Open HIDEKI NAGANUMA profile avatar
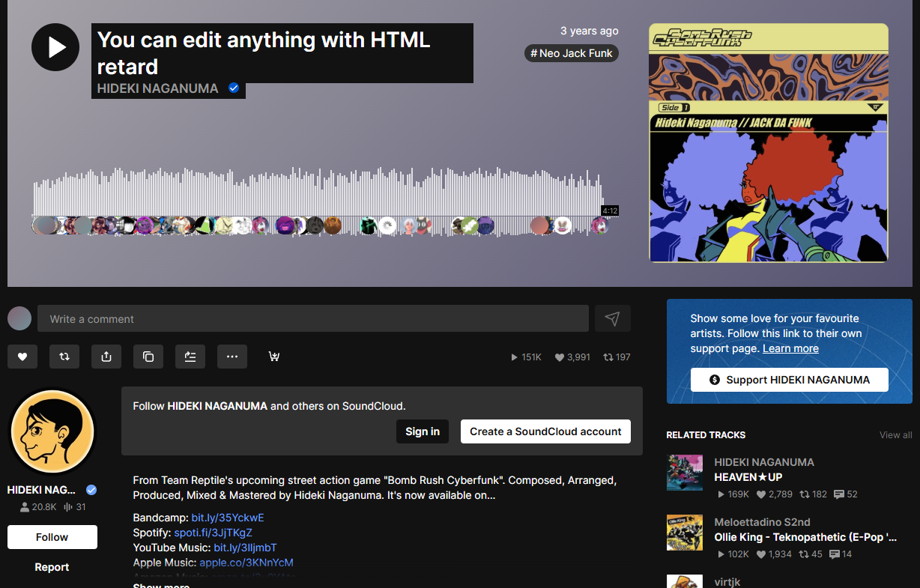The height and width of the screenshot is (588, 920). pos(52,431)
